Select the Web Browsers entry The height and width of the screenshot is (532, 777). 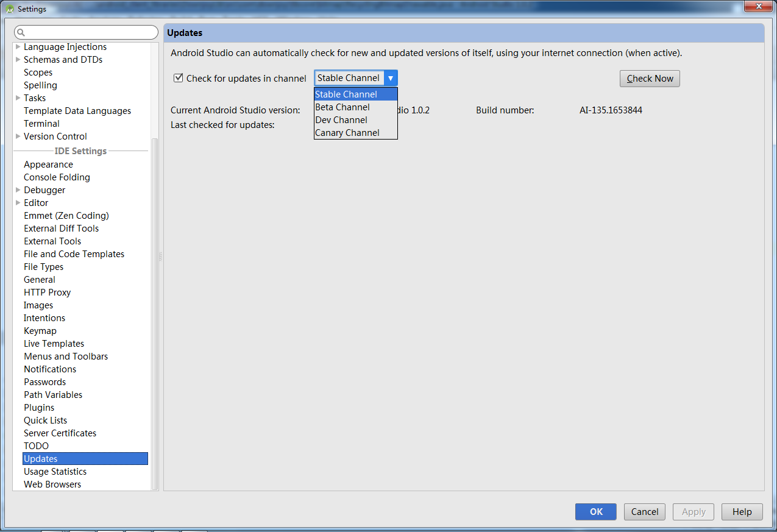click(x=52, y=484)
